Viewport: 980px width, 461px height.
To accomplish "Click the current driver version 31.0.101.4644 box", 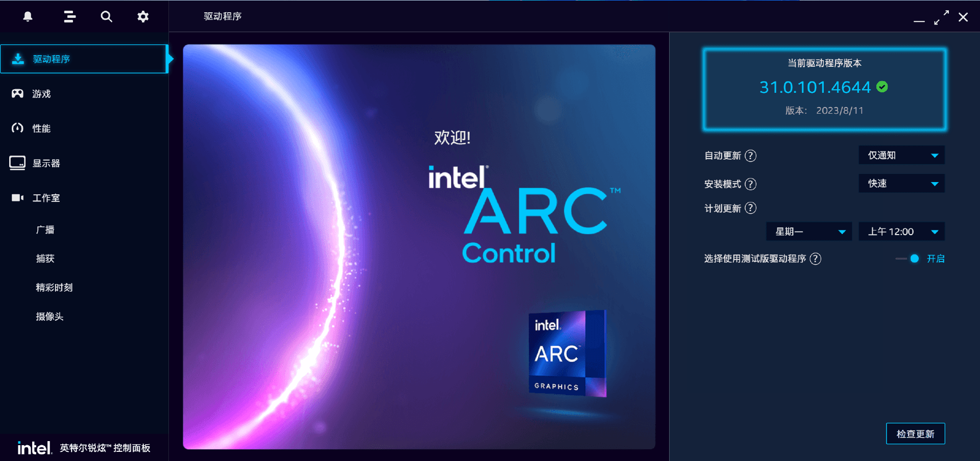I will 824,89.
